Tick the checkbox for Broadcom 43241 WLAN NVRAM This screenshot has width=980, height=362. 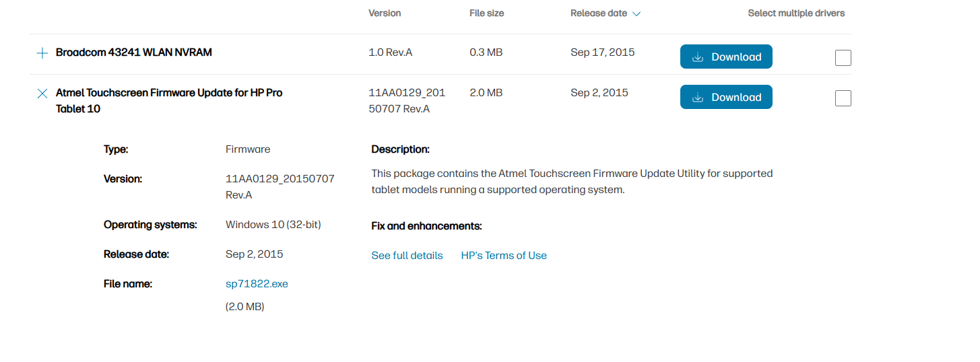(843, 58)
